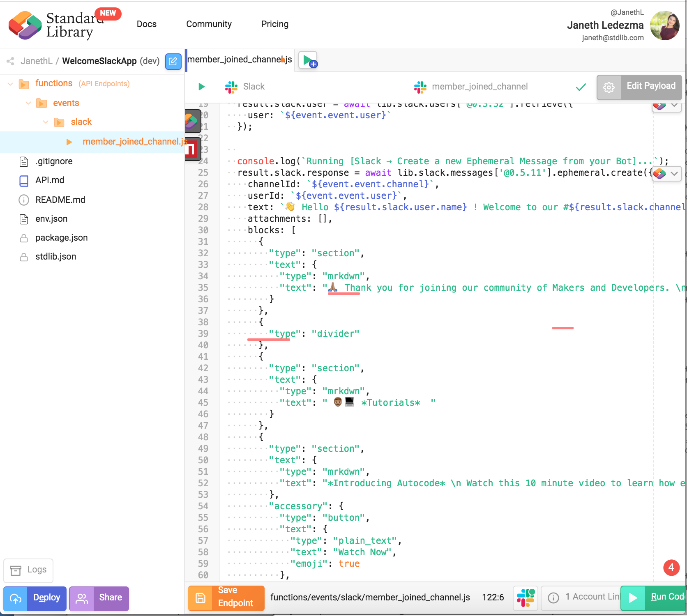Open the Docs menu
The height and width of the screenshot is (616, 687).
(x=147, y=24)
